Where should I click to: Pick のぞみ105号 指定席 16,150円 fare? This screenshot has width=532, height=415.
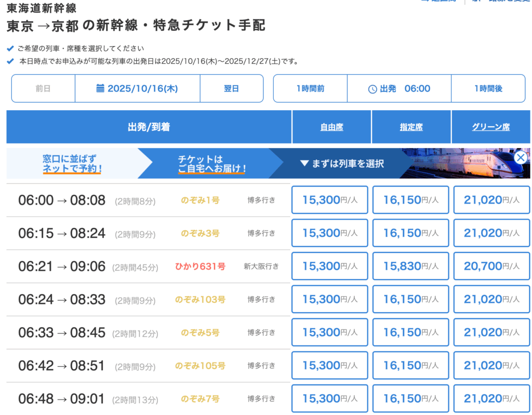point(410,366)
